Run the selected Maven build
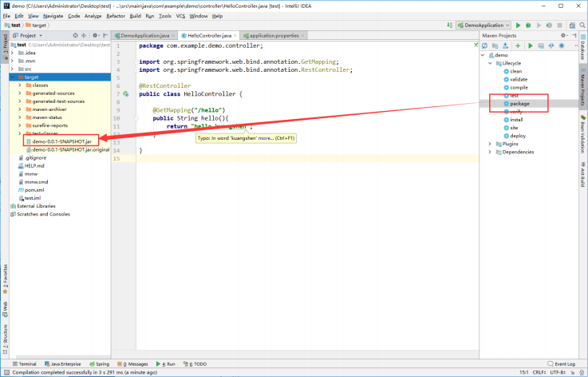588x377 pixels. coord(531,46)
